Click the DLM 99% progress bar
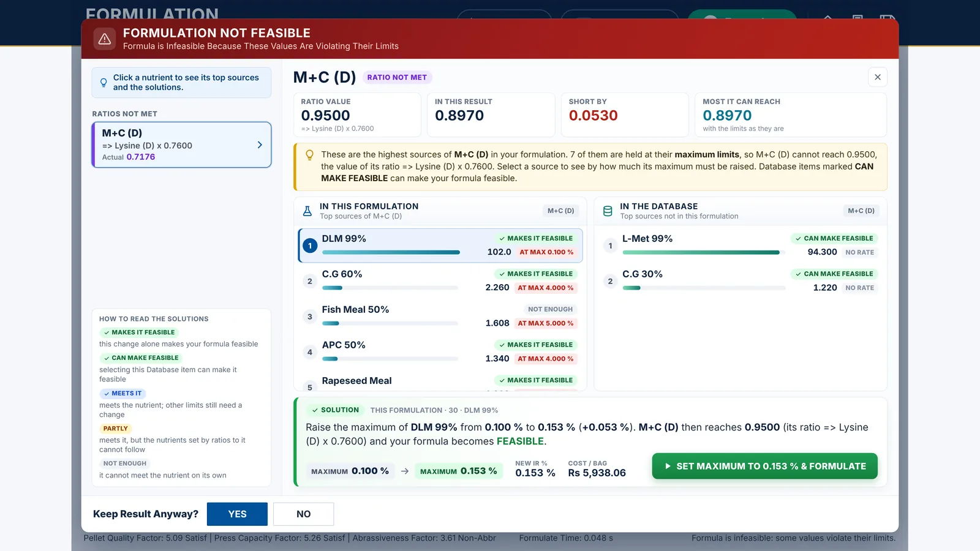 tap(391, 252)
